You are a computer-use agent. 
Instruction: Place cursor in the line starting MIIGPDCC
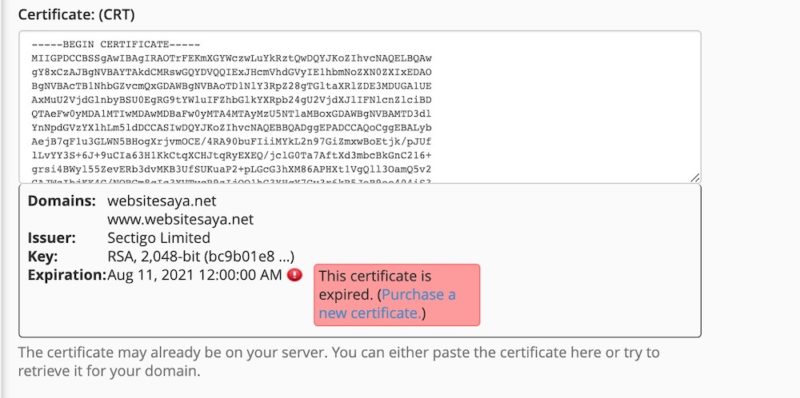click(231, 58)
